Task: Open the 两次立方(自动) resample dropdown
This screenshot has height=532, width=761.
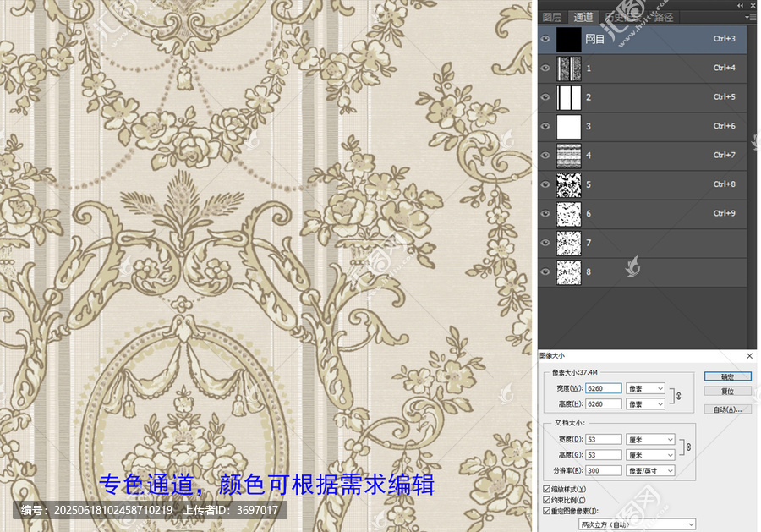Action: [x=637, y=524]
